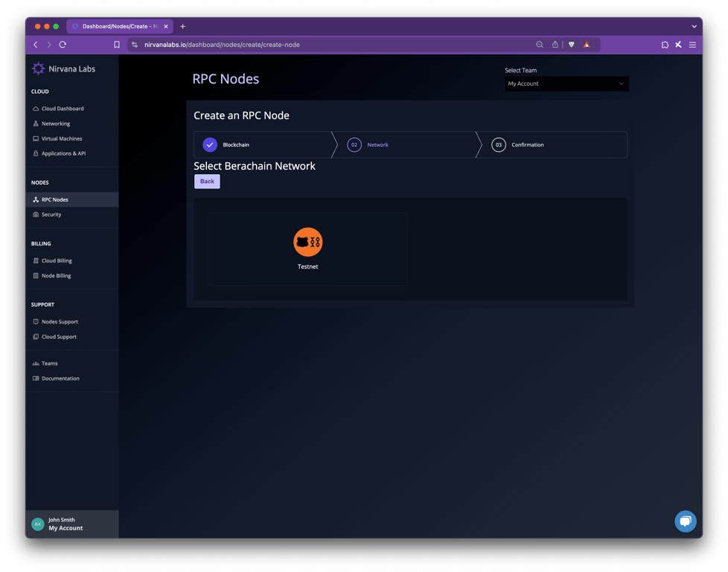This screenshot has height=572, width=728.
Task: Select RPC Nodes sidebar item
Action: [72, 200]
